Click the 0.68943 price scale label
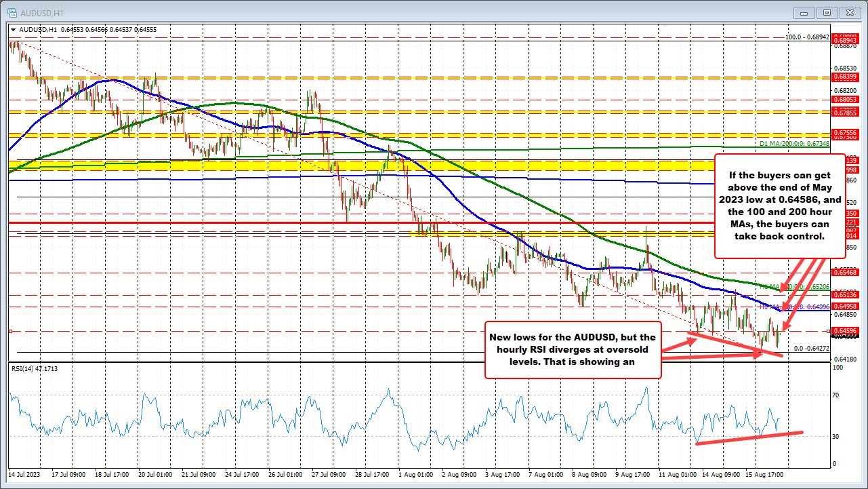Image resolution: width=868 pixels, height=489 pixels. click(846, 41)
